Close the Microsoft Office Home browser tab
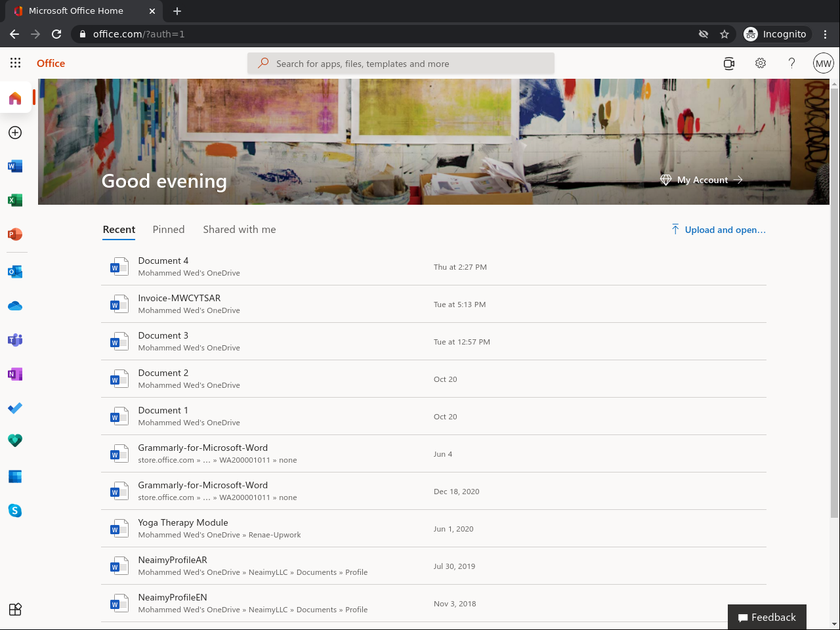This screenshot has height=630, width=840. click(x=152, y=11)
